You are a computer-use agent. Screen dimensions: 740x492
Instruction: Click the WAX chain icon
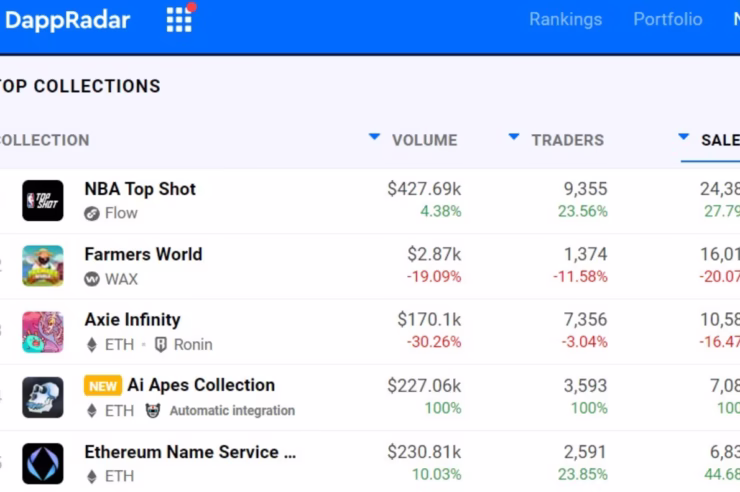pyautogui.click(x=92, y=279)
